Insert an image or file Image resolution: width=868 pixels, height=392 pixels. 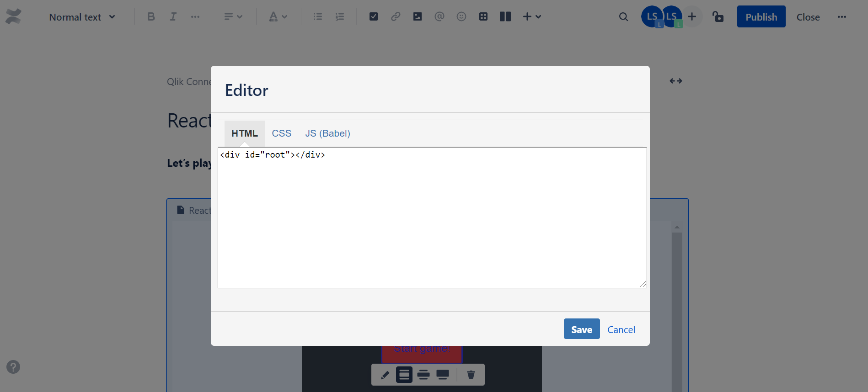[x=418, y=17]
